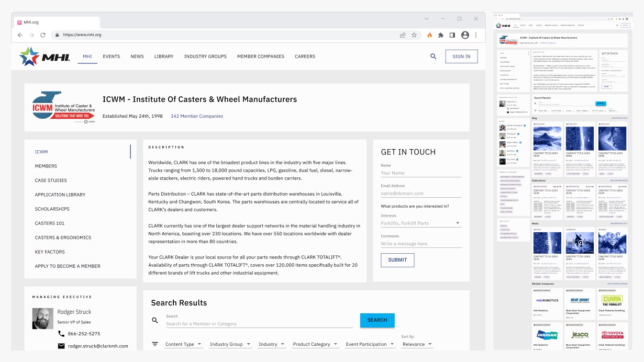This screenshot has height=362, width=644.
Task: Click the Comments message field
Action: pyautogui.click(x=421, y=244)
